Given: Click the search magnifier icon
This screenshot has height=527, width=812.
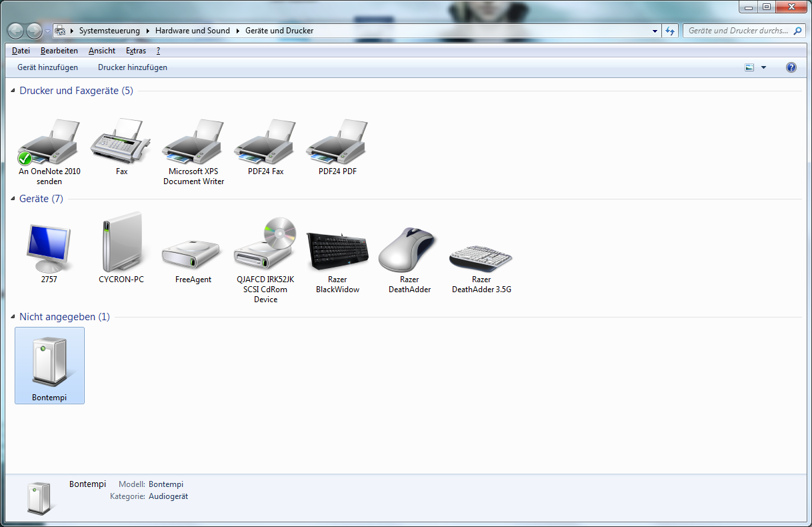Looking at the screenshot, I should tap(799, 31).
